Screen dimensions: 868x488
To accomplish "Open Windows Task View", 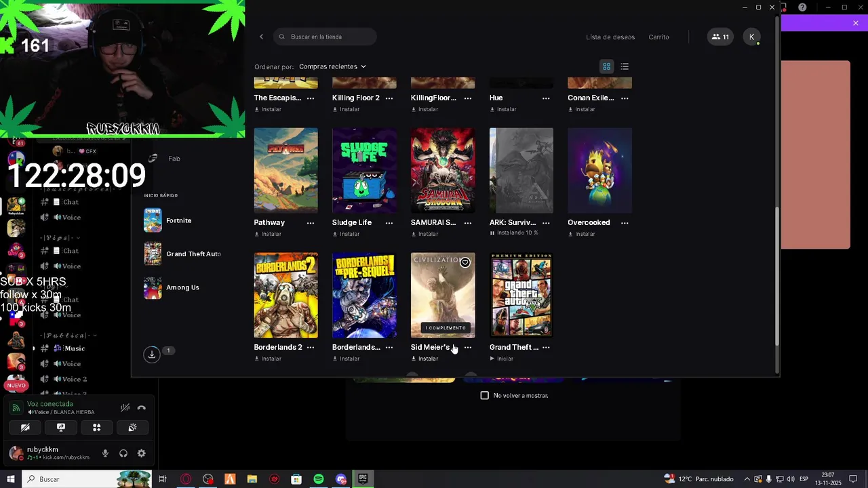I will [x=163, y=479].
